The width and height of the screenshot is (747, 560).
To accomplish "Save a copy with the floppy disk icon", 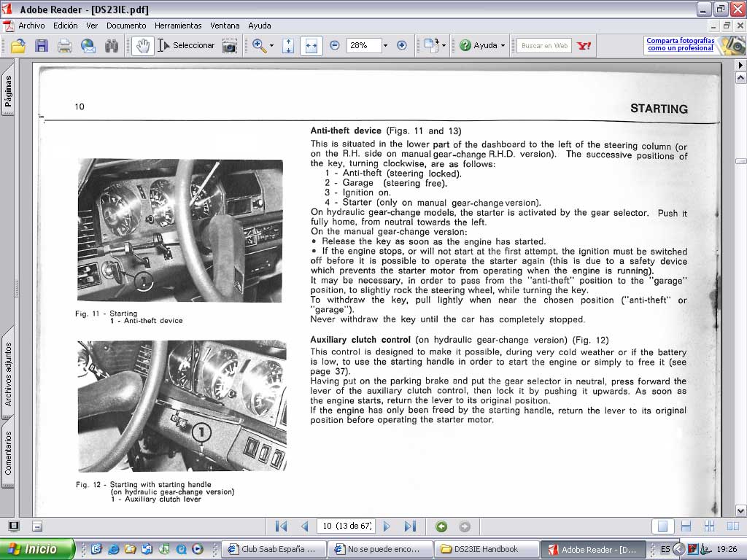I will tap(42, 46).
